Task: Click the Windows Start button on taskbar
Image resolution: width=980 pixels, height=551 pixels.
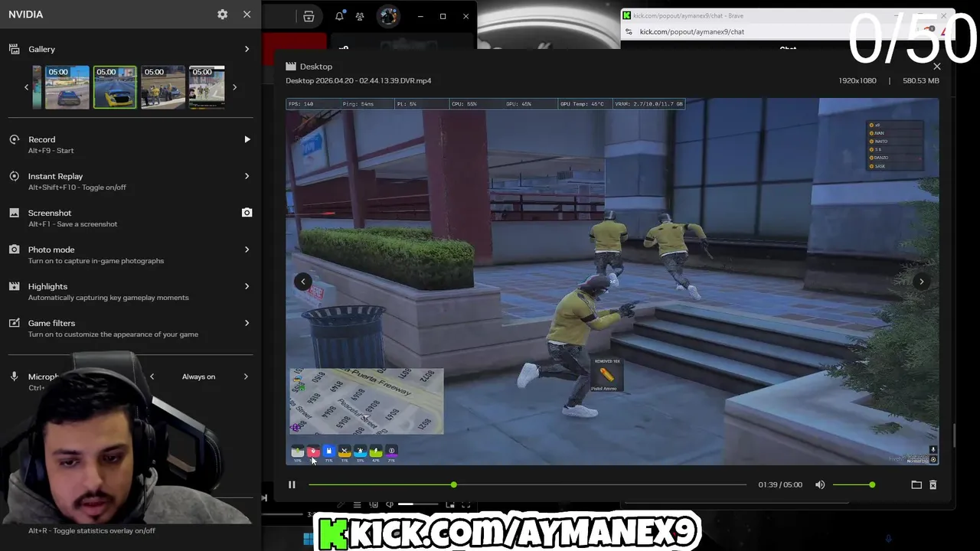Action: [308, 539]
